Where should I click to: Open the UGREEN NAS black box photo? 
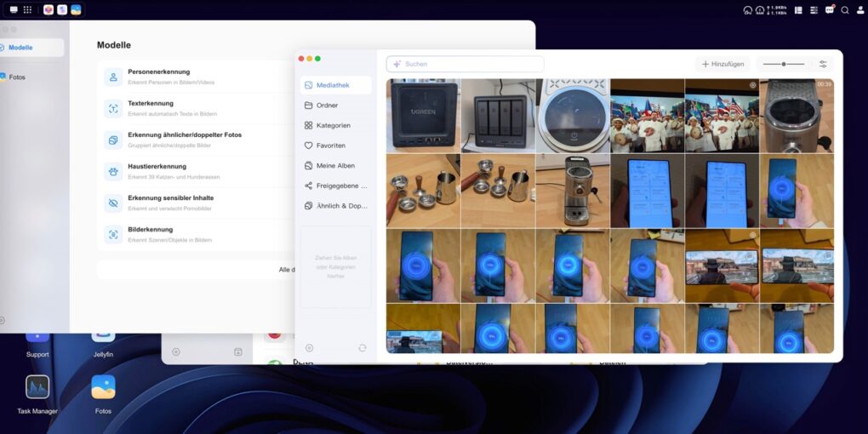click(424, 116)
